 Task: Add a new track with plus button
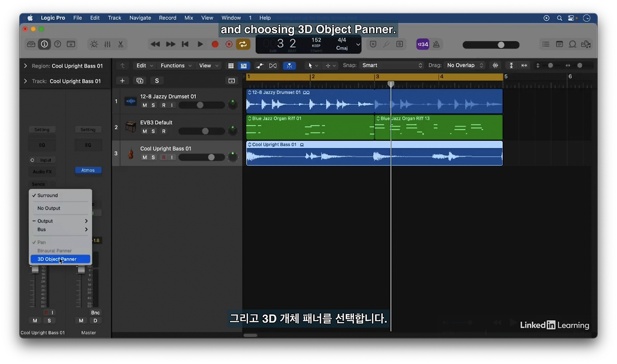pyautogui.click(x=122, y=81)
